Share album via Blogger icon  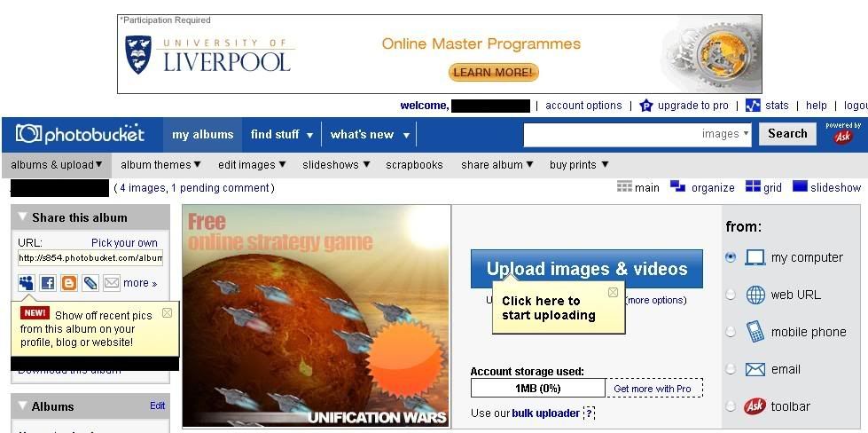(69, 283)
